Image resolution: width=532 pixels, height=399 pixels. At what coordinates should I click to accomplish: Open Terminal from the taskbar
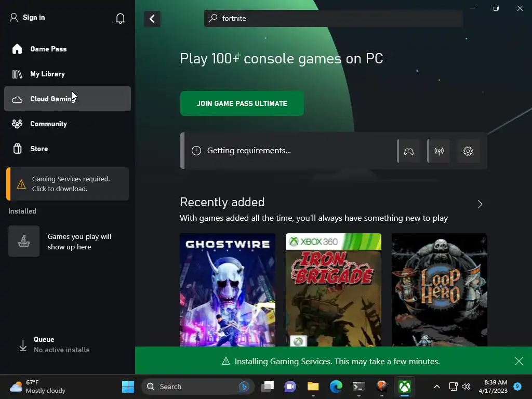click(x=358, y=387)
